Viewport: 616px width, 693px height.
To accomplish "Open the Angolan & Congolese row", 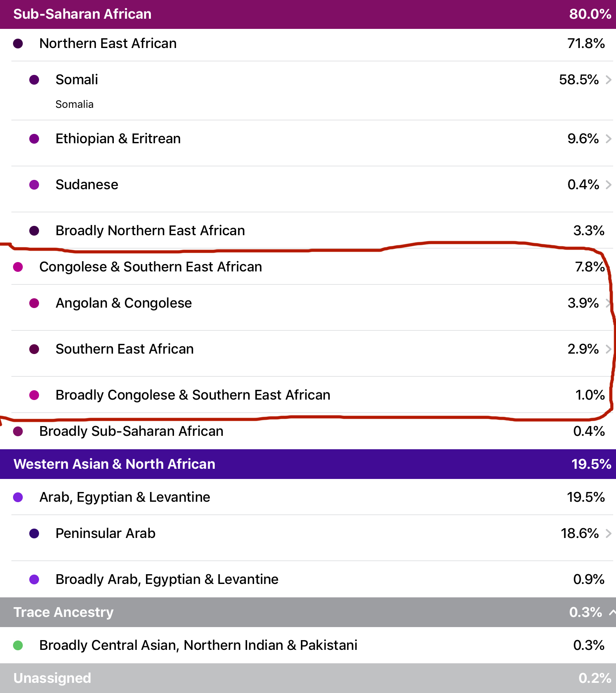I will pyautogui.click(x=124, y=303).
